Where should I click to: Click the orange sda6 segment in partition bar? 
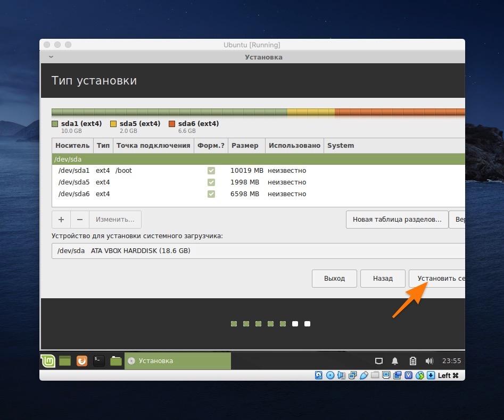tap(399, 112)
